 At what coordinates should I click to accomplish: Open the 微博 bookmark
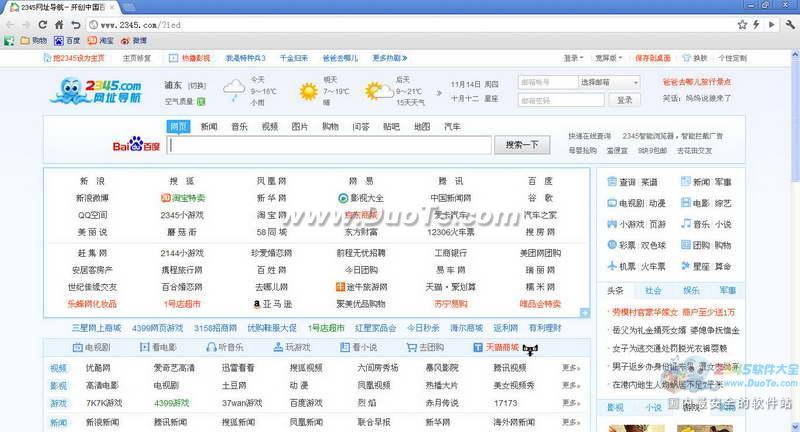coord(134,40)
